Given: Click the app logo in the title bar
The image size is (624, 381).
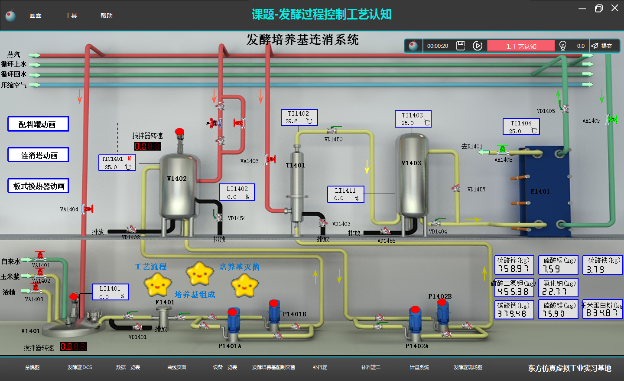Looking at the screenshot, I should pyautogui.click(x=10, y=15).
